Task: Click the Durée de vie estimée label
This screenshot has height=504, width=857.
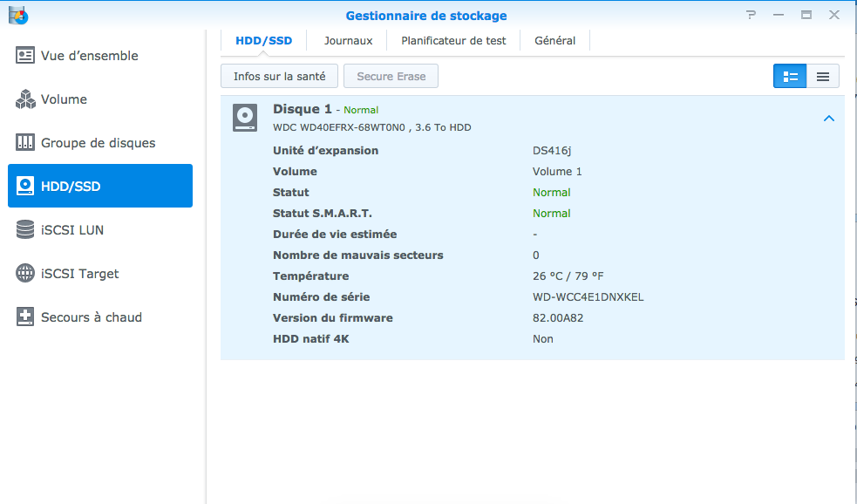Action: (335, 234)
